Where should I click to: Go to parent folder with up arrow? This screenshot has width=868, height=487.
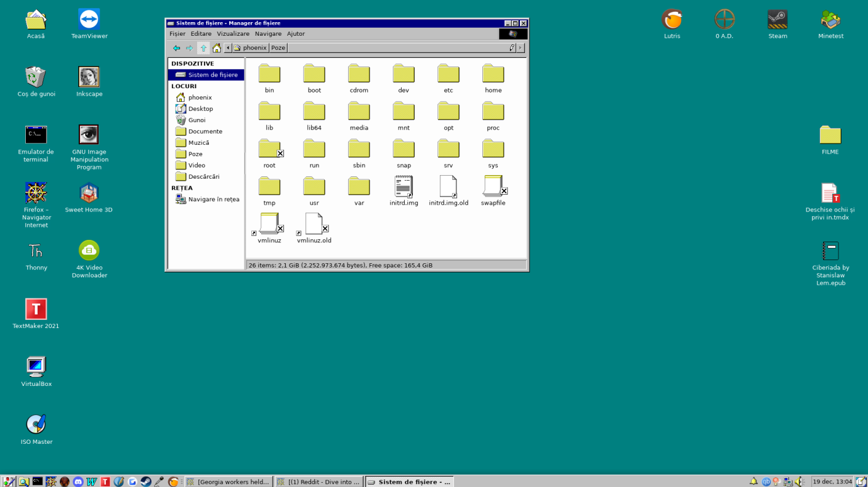coord(203,48)
